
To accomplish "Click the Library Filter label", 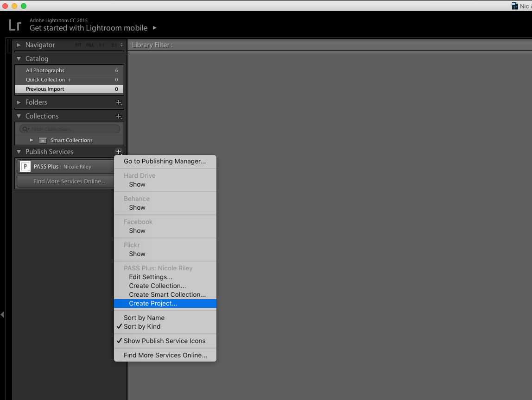I will click(152, 45).
